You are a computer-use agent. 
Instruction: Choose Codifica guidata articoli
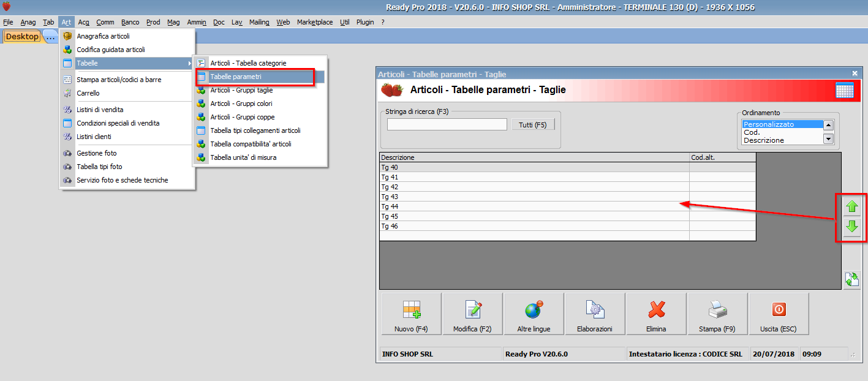coord(127,50)
